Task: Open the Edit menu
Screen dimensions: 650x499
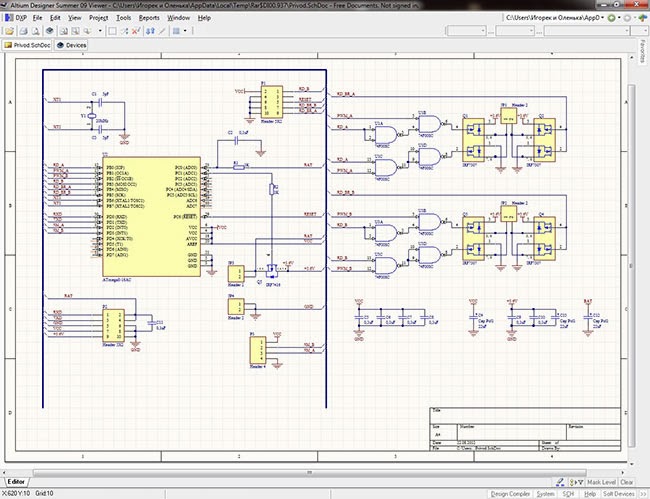Action: pyautogui.click(x=55, y=18)
